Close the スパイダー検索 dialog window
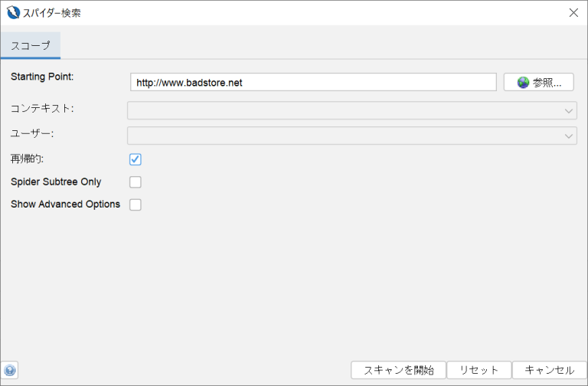This screenshot has height=386, width=588. pos(573,12)
